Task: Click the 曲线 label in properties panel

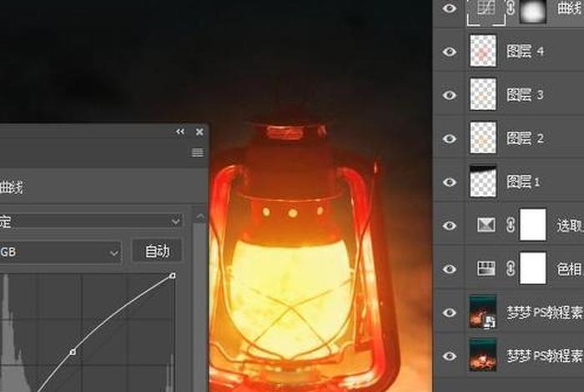Action: 11,188
